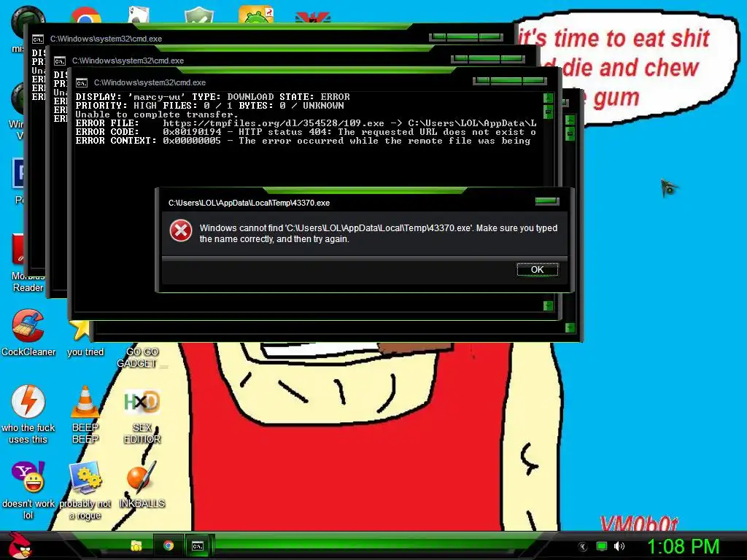The image size is (747, 560).
Task: Select the 'who the fuck uses this' lightning icon
Action: tap(28, 414)
